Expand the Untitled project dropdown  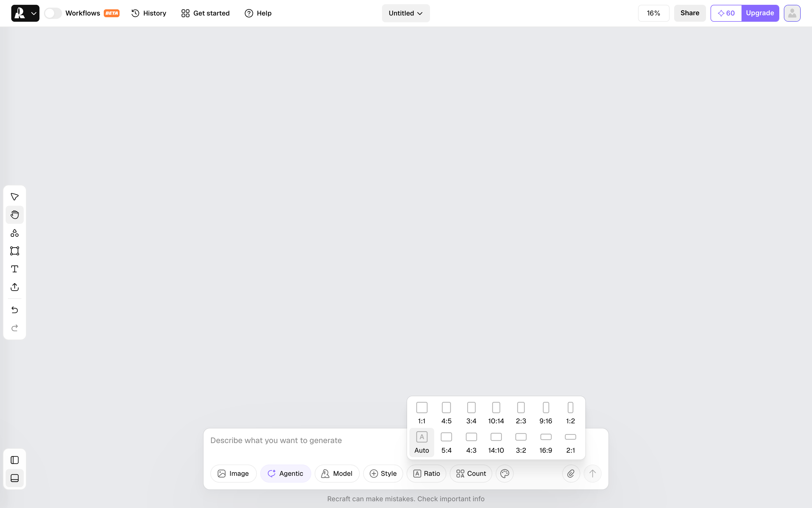(x=406, y=13)
